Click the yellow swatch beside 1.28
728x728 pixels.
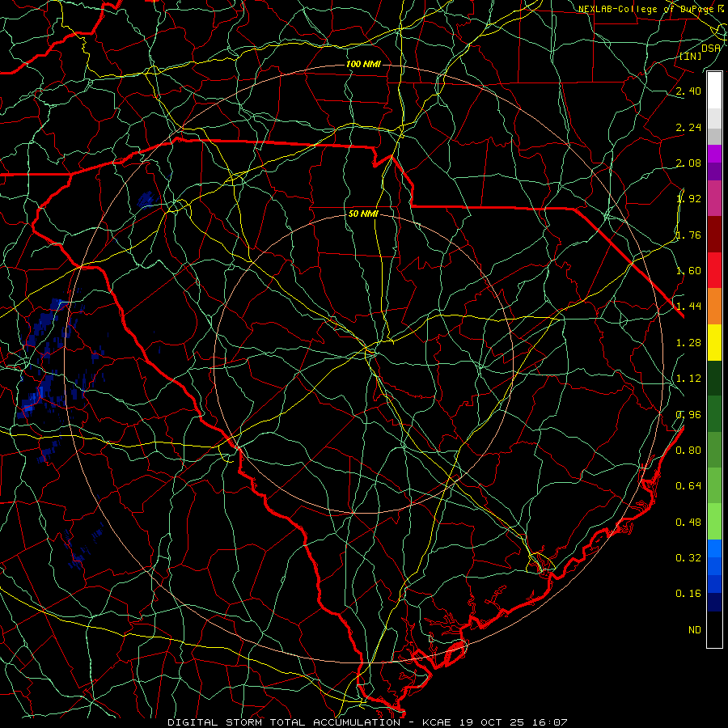tap(714, 342)
